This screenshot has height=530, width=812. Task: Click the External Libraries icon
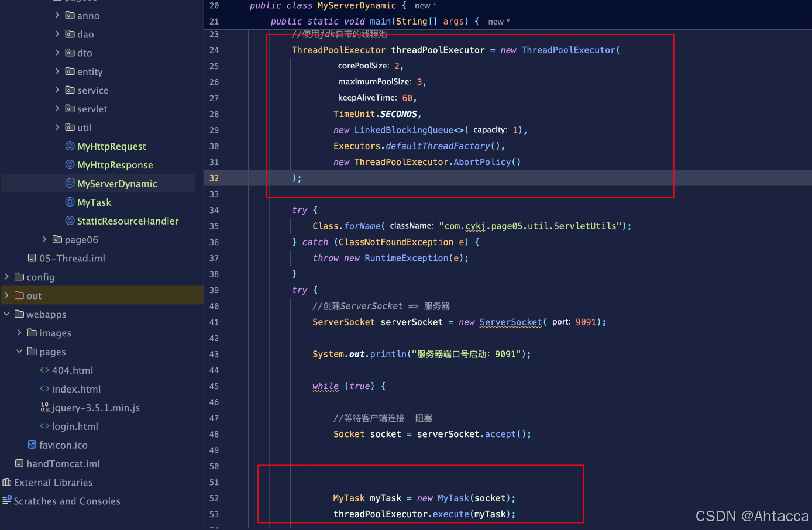point(7,482)
